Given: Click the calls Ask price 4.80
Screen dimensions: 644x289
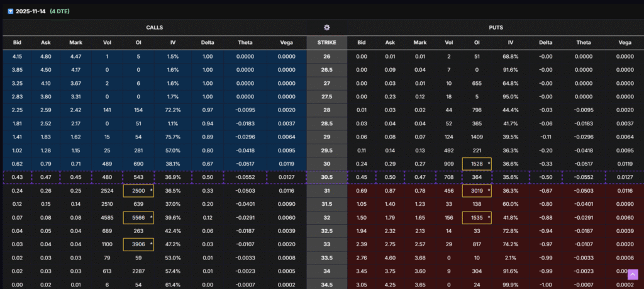Looking at the screenshot, I should click(x=45, y=56).
